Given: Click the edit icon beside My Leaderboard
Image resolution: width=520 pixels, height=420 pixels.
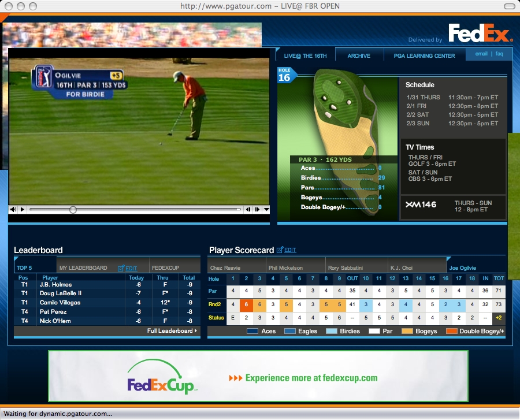Looking at the screenshot, I should pyautogui.click(x=121, y=268).
